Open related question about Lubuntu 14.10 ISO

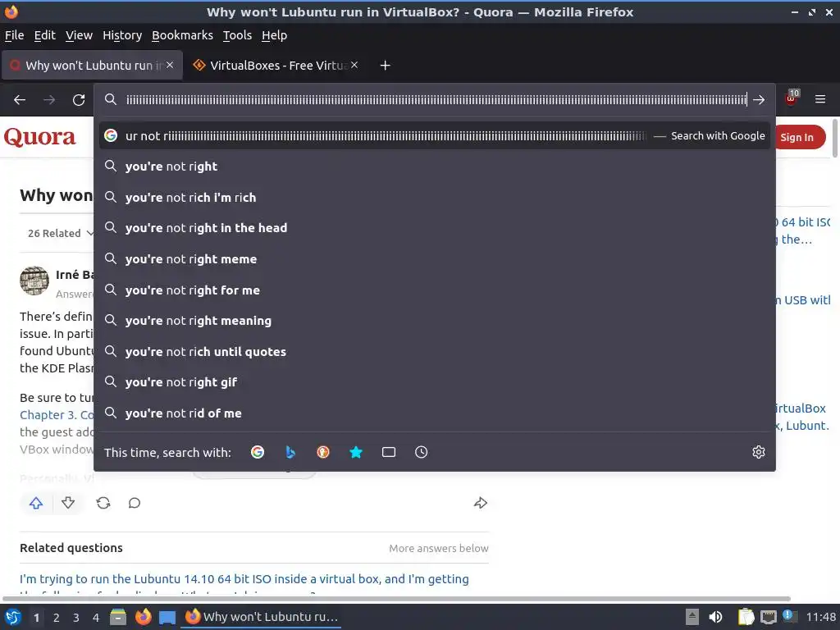[244, 579]
